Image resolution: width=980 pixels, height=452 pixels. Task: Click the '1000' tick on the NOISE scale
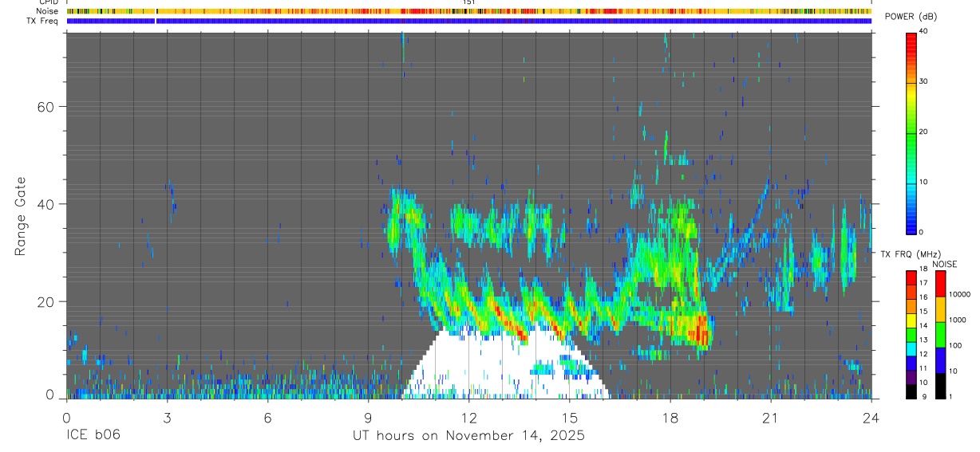[x=958, y=320]
